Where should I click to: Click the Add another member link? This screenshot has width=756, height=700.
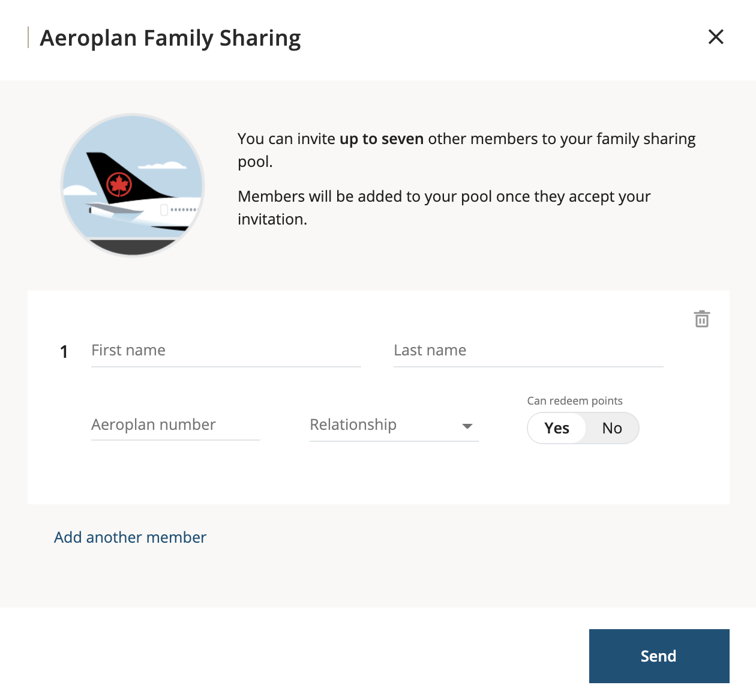click(x=130, y=537)
